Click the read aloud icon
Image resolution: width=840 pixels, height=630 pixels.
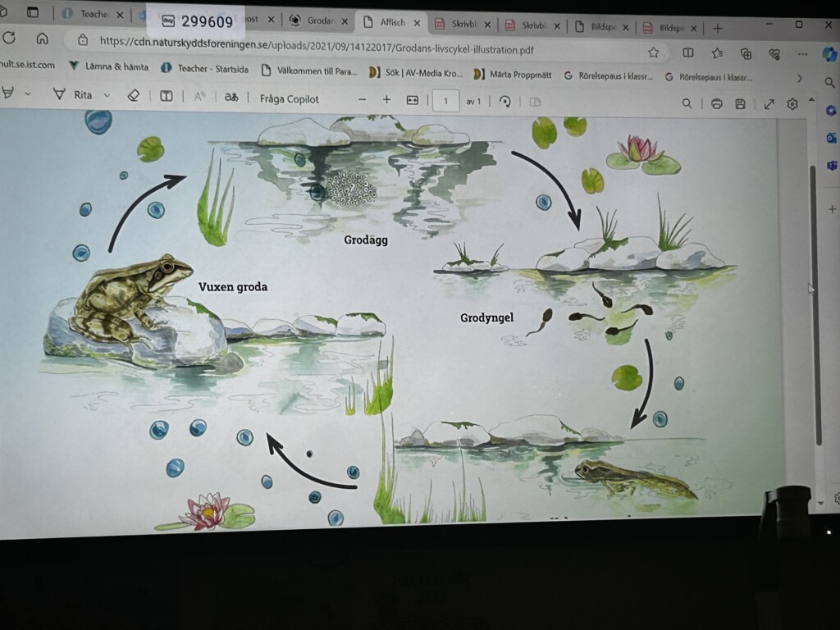[x=200, y=97]
